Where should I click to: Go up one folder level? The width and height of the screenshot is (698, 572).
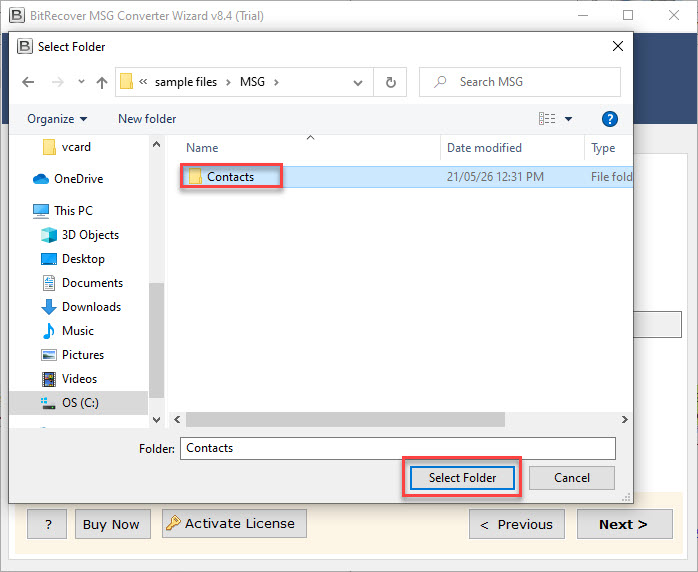(x=102, y=82)
